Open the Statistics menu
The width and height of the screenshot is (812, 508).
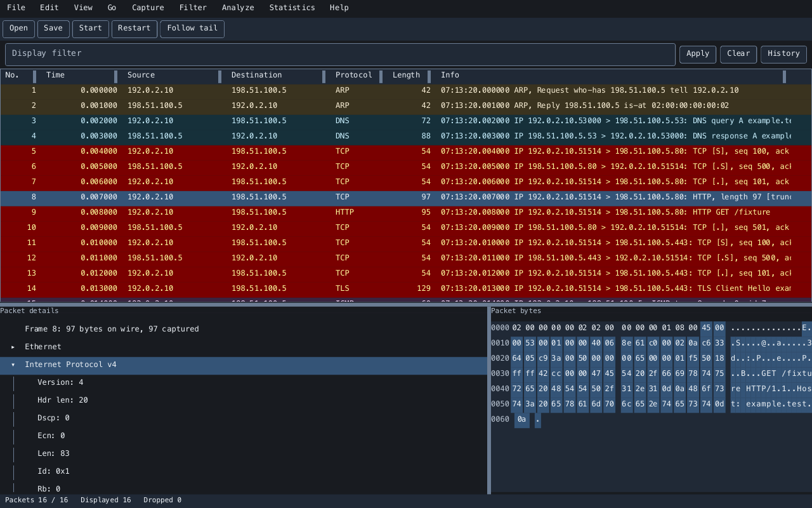[x=292, y=8]
